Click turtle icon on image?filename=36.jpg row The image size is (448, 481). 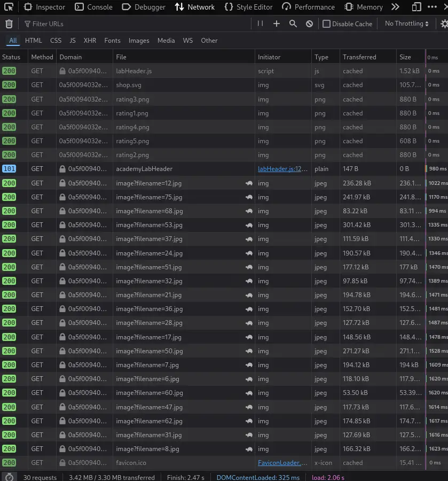point(249,308)
